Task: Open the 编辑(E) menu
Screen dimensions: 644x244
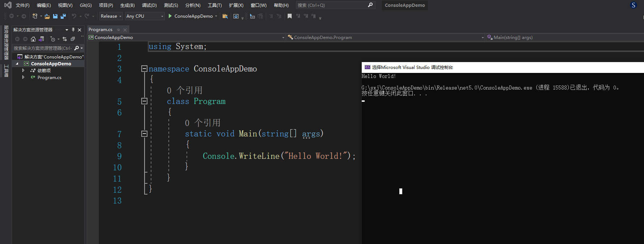Action: tap(44, 5)
